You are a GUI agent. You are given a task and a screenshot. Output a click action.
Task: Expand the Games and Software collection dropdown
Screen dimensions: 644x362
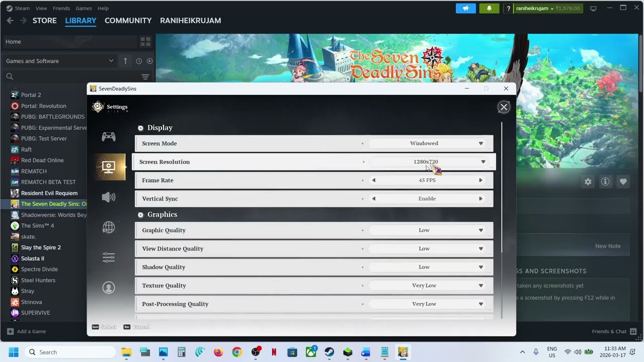coord(60,61)
